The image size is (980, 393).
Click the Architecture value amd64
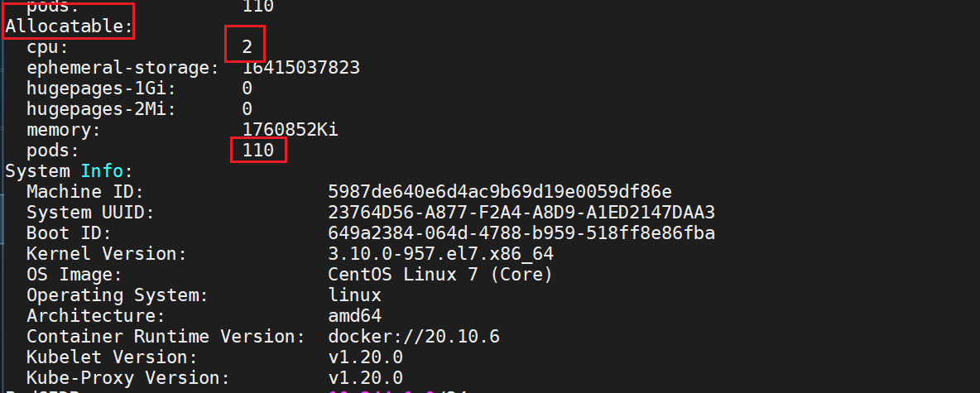pyautogui.click(x=354, y=315)
